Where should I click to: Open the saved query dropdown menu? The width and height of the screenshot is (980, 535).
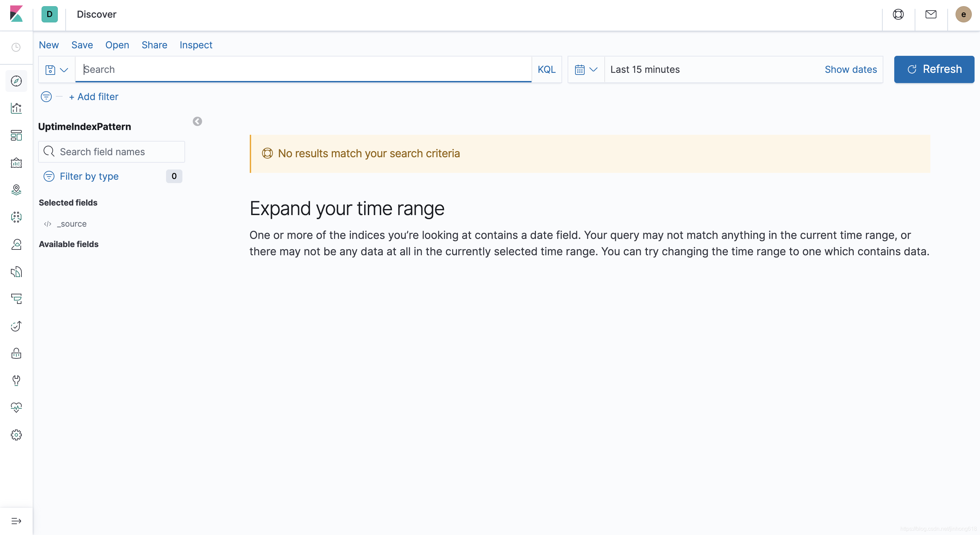(x=56, y=70)
